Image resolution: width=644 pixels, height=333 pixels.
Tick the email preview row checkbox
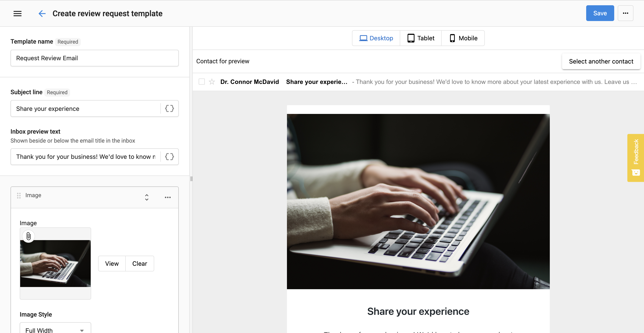(x=202, y=82)
